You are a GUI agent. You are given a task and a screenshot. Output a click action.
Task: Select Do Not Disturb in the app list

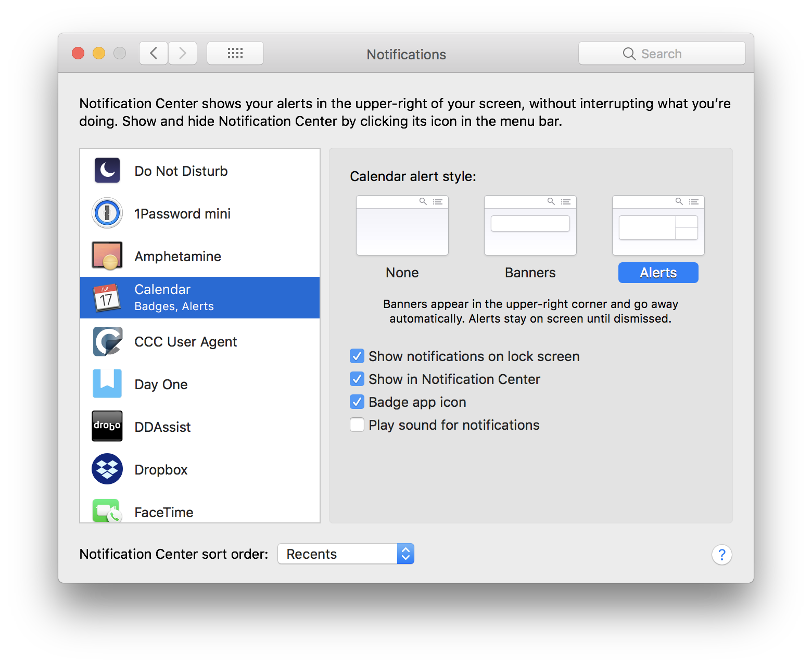tap(200, 170)
